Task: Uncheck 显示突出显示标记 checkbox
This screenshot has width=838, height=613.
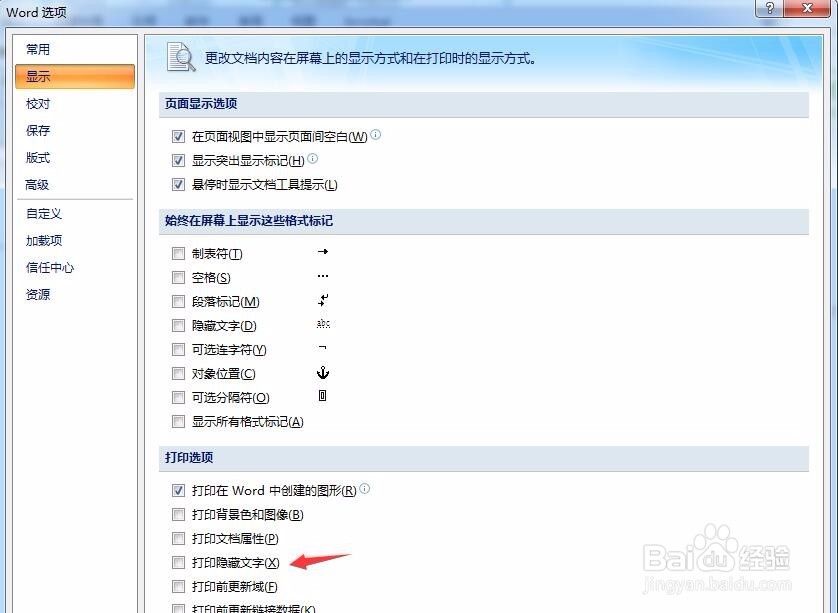Action: point(179,160)
